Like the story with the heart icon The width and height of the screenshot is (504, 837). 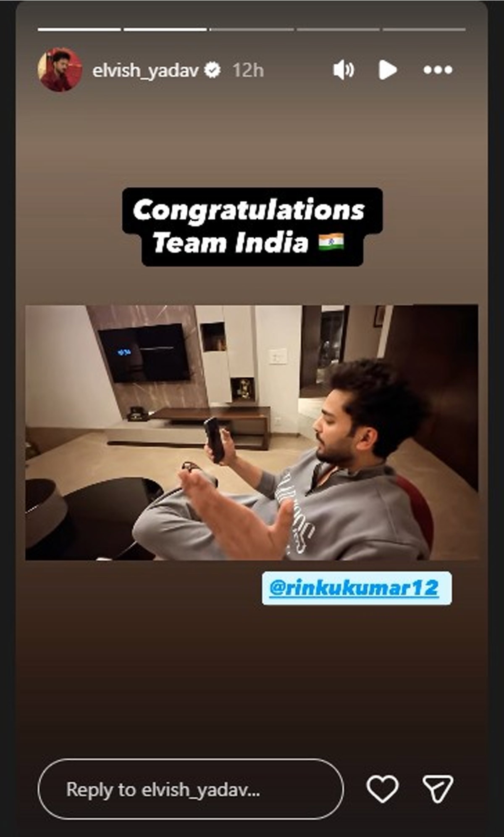(x=382, y=789)
